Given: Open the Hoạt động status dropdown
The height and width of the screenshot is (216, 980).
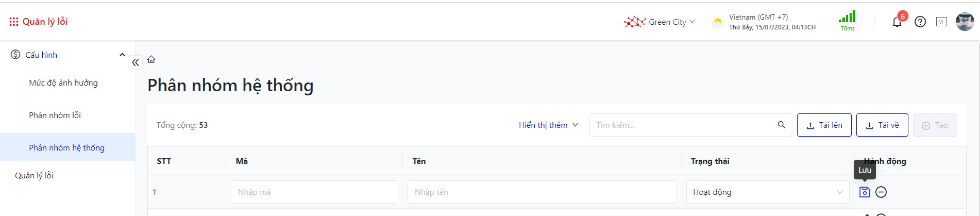Looking at the screenshot, I should 767,192.
